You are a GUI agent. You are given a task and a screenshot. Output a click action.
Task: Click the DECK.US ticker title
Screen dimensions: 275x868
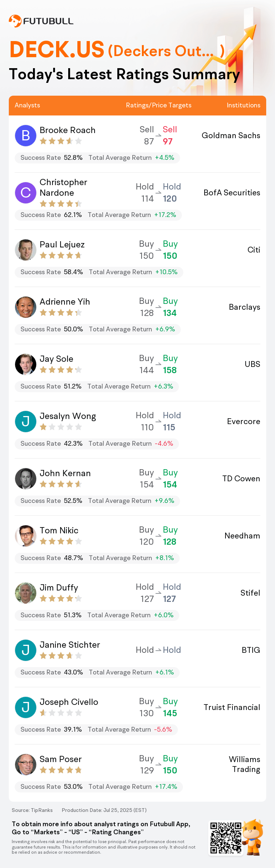pos(57,49)
